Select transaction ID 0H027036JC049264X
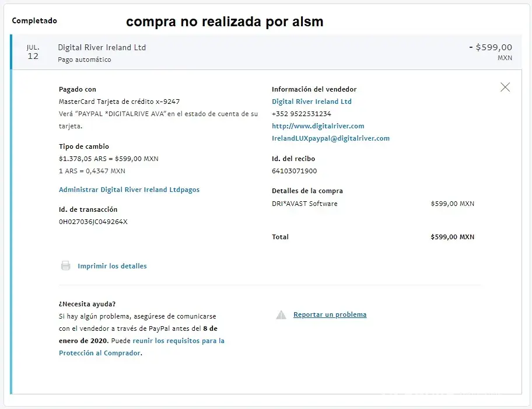The width and height of the screenshot is (532, 409). pos(93,222)
